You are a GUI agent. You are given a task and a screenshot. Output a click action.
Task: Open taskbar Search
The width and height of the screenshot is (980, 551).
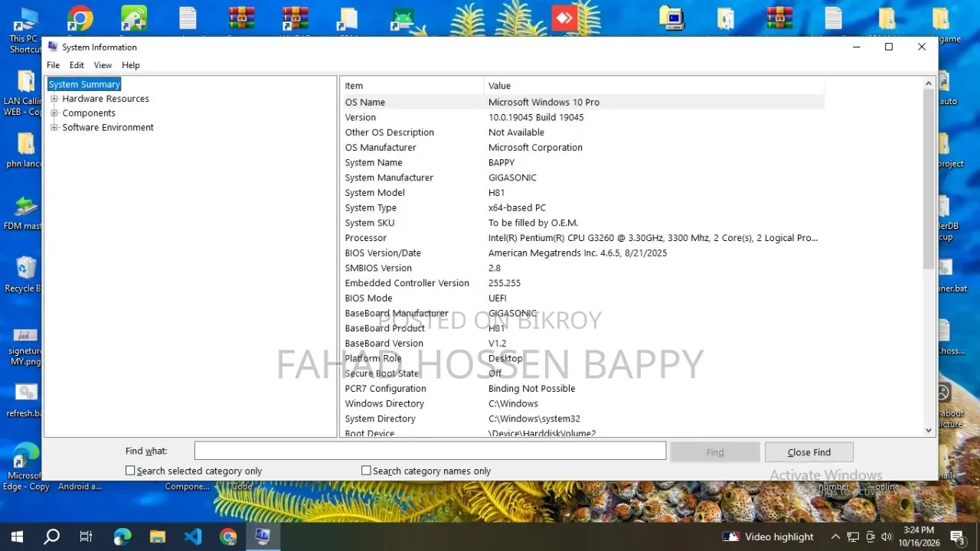click(52, 536)
